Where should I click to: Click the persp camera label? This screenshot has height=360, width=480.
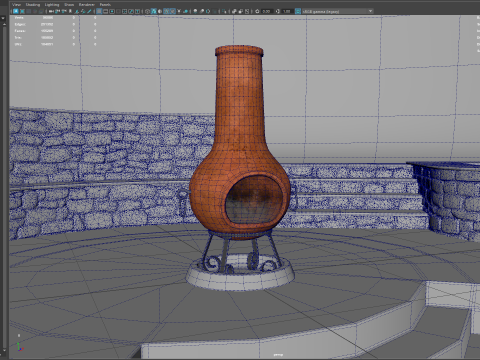[278, 355]
